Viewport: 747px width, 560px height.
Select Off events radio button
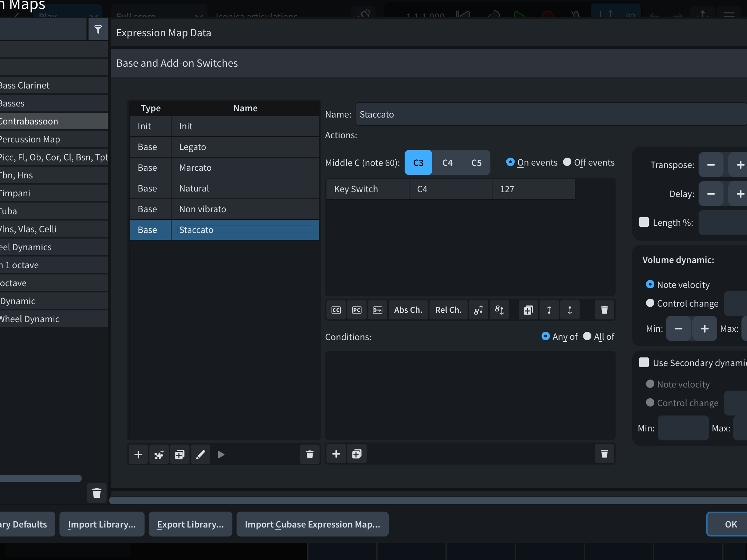point(567,162)
